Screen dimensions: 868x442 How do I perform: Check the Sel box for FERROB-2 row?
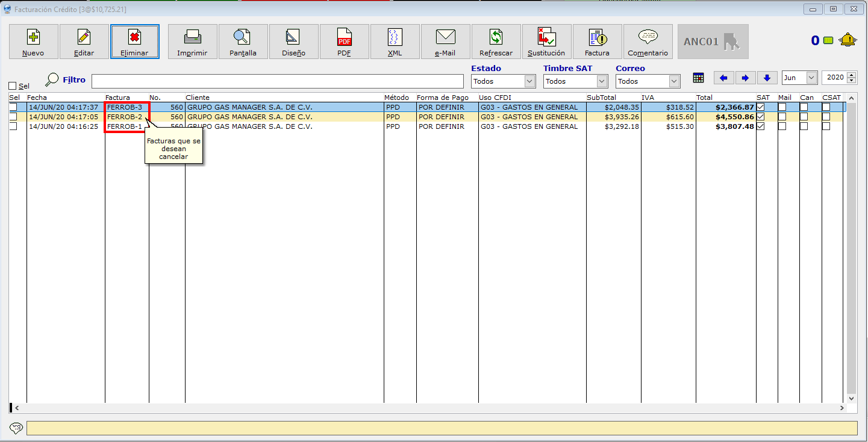coord(13,117)
